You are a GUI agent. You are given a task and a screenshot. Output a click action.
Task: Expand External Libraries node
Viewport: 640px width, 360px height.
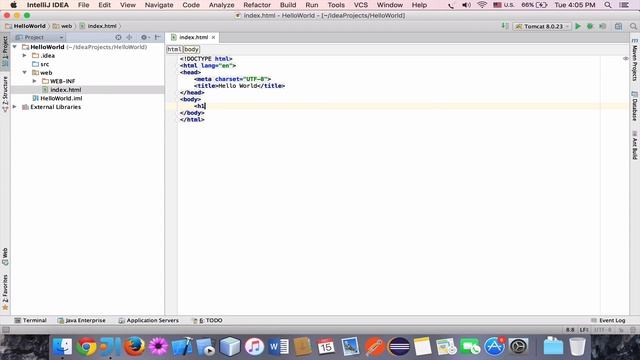[15, 107]
